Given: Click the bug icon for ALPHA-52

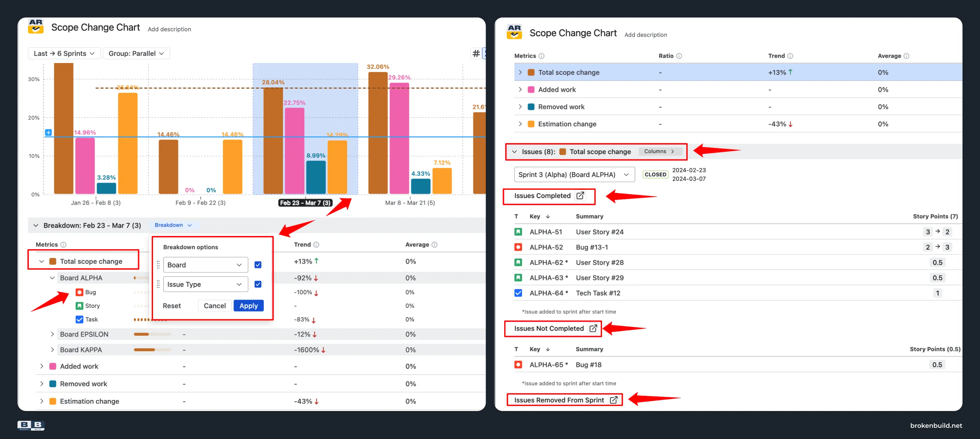Looking at the screenshot, I should [518, 247].
